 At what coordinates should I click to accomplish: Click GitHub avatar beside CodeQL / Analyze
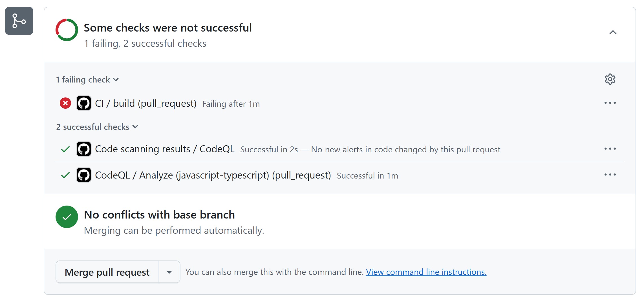click(84, 175)
